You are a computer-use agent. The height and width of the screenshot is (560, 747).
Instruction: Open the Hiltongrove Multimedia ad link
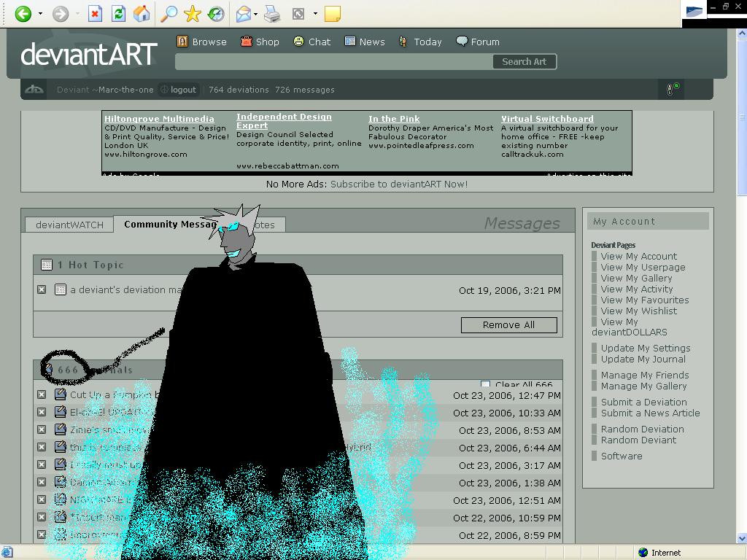[x=159, y=119]
